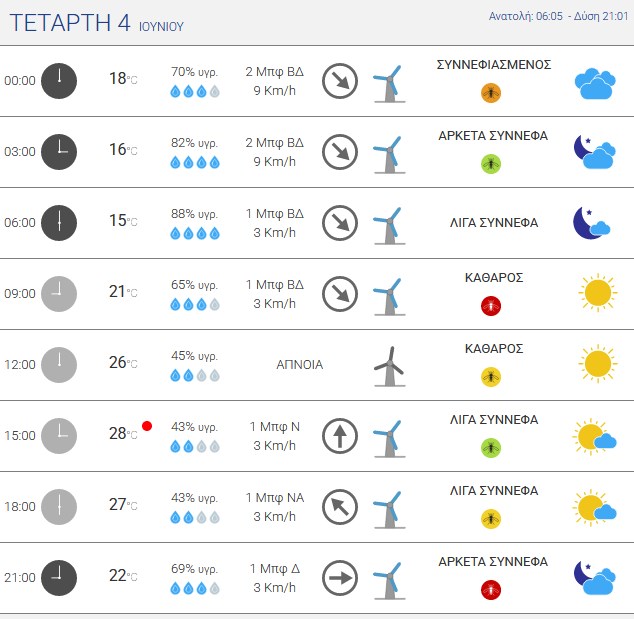
Task: Click the moon with cloud icon at 06:00
Action: [592, 223]
